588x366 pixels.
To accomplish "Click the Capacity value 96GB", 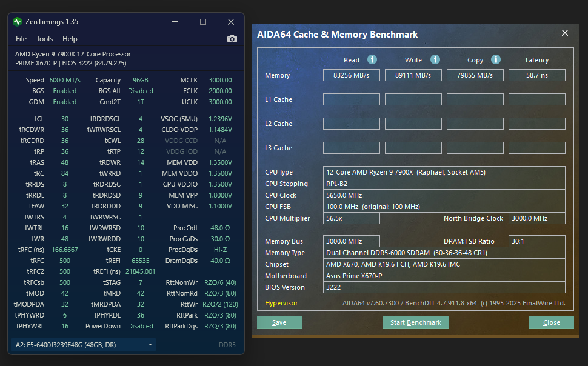I will (x=140, y=80).
